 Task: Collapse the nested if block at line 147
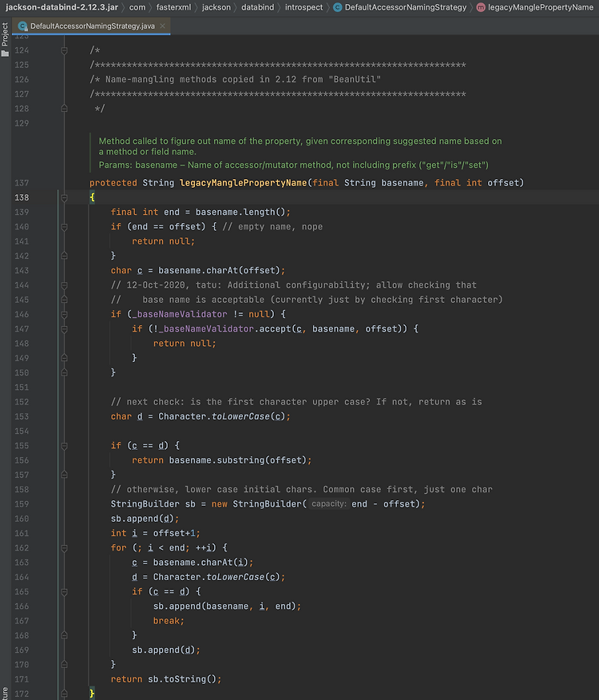click(64, 329)
